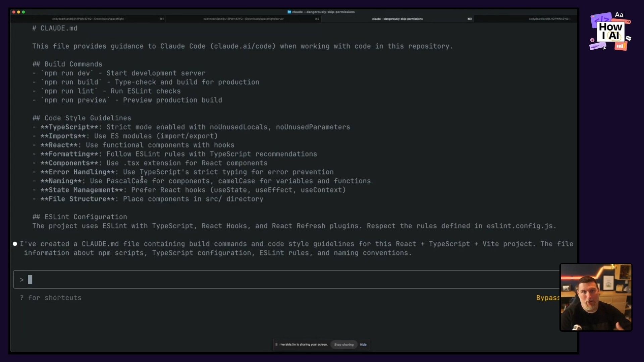Click the Hide link in sharing bar
The height and width of the screenshot is (362, 644).
[363, 345]
